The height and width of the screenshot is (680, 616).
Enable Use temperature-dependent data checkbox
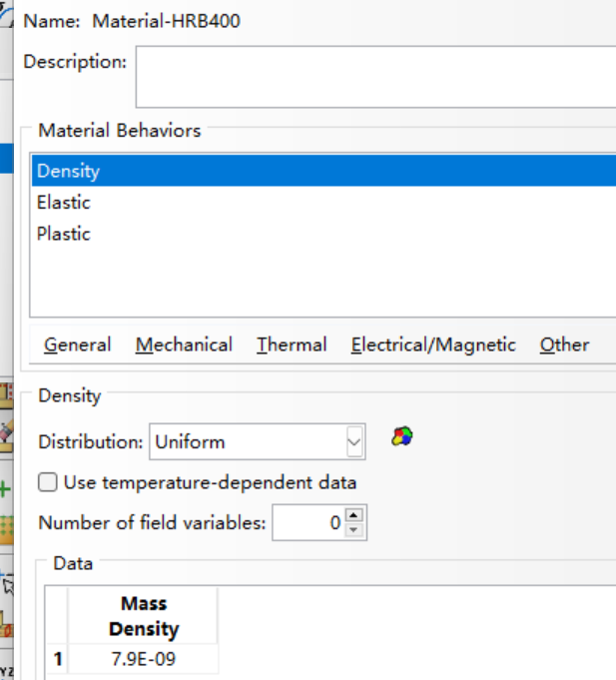coord(47,482)
